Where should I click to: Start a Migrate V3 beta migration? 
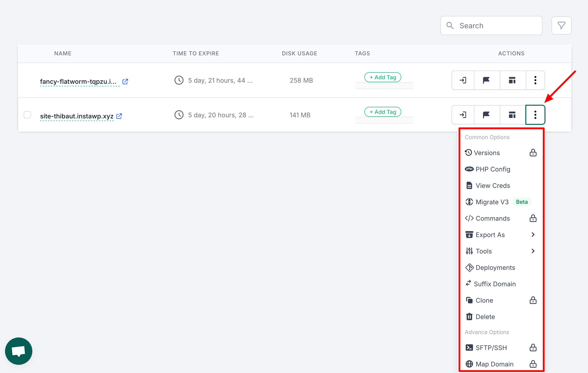492,202
